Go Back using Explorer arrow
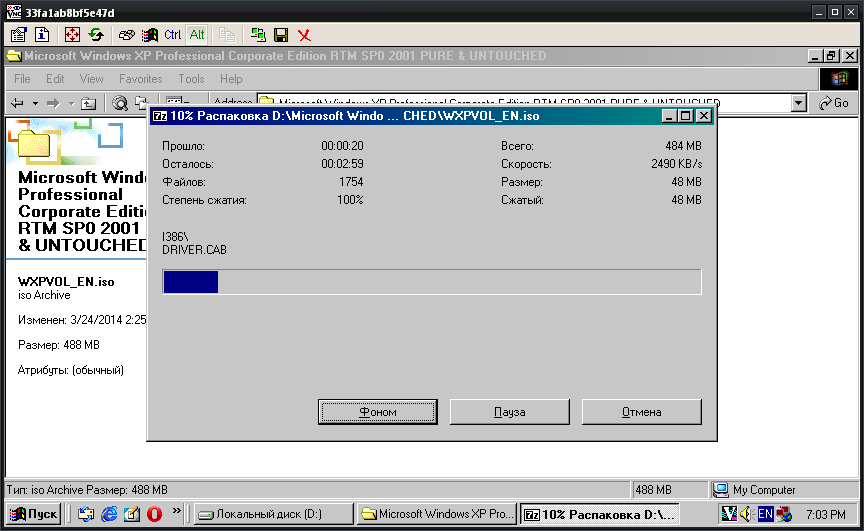This screenshot has width=864, height=531. 18,103
